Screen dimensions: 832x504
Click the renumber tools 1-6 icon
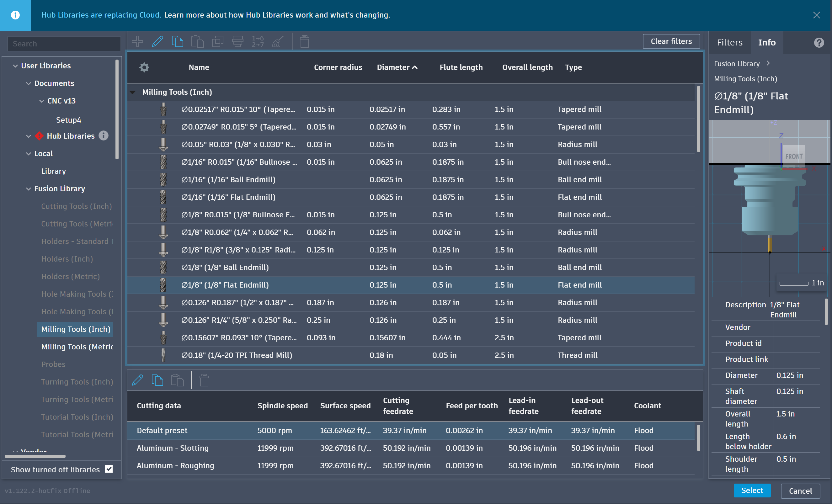(258, 41)
